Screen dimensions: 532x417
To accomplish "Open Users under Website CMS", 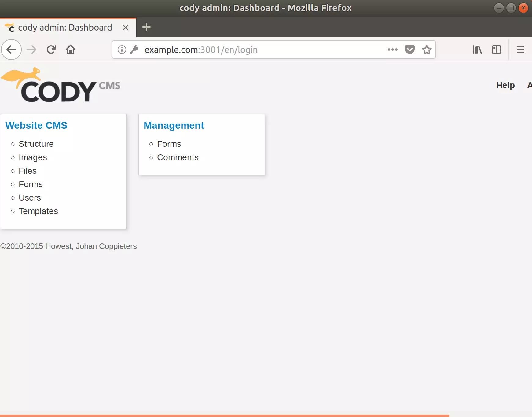I will (30, 197).
